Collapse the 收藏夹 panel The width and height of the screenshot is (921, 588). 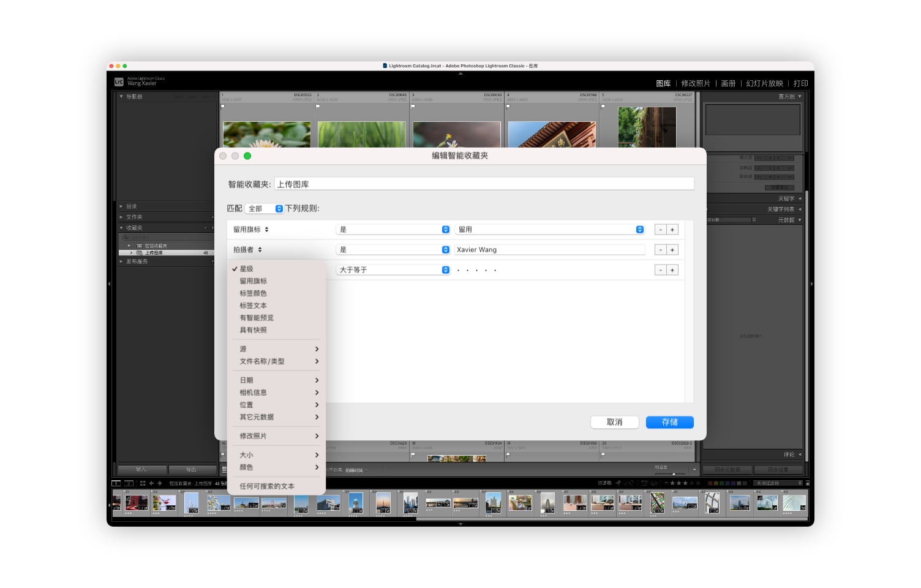coord(121,228)
